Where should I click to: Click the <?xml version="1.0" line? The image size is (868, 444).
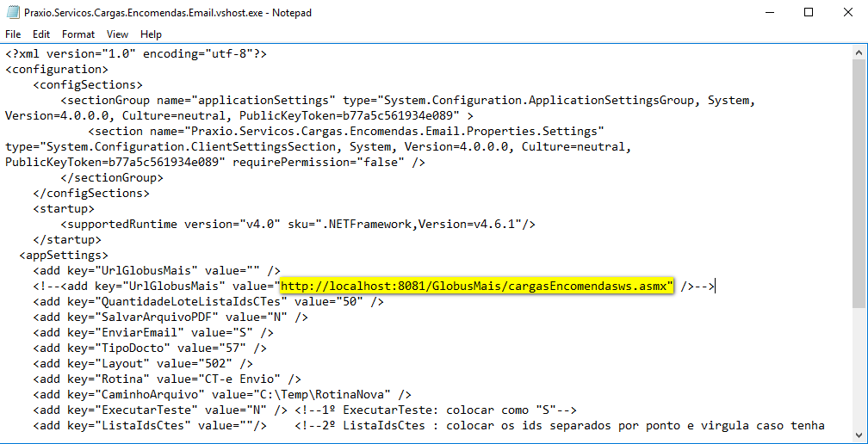click(x=136, y=54)
